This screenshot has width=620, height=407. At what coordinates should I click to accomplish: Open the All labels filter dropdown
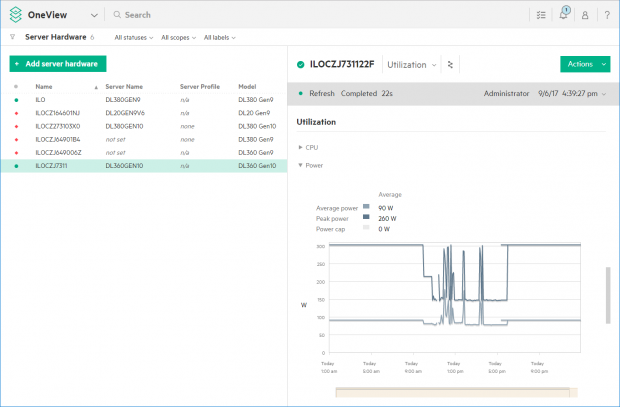click(x=221, y=38)
